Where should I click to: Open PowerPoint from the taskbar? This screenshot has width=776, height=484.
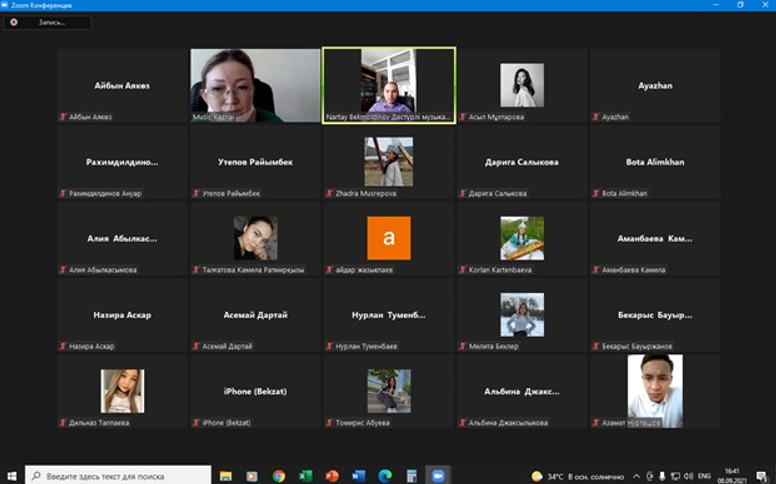pos(332,476)
